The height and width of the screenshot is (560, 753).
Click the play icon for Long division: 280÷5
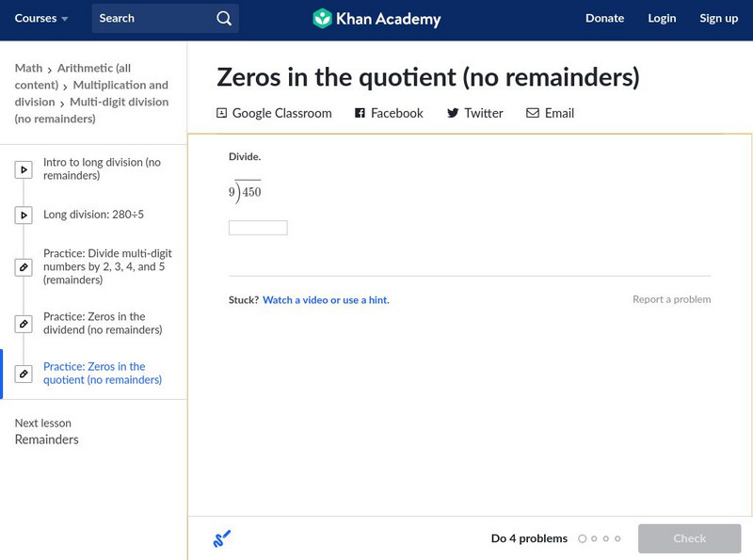(24, 215)
